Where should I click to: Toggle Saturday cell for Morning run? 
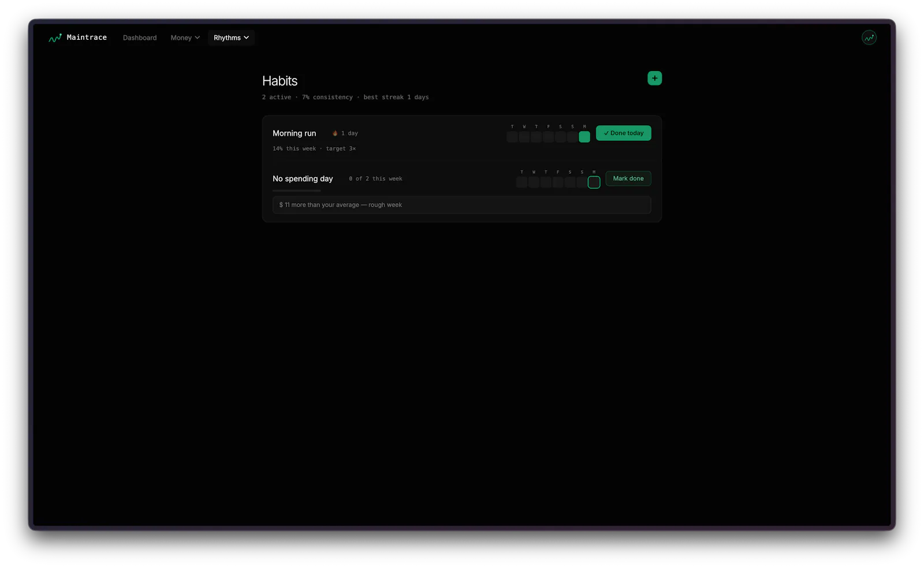pos(560,137)
